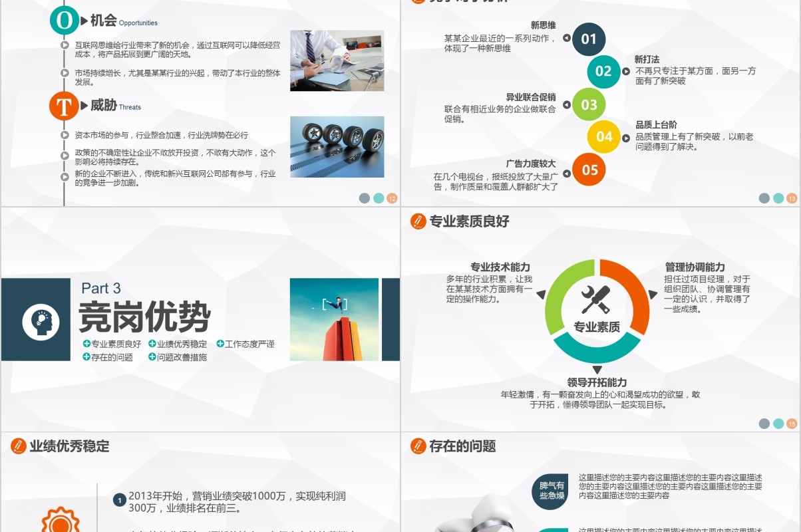Click the small arrow marker next to 品质上台阶

pos(626,138)
